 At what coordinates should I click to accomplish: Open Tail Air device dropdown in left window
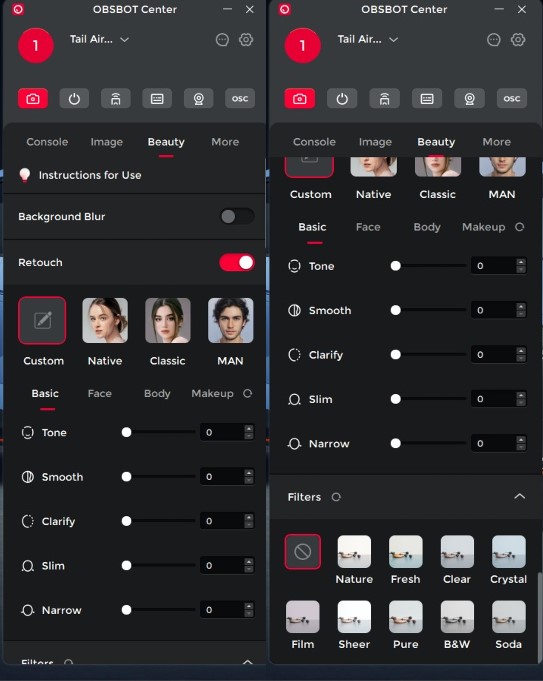coord(100,40)
